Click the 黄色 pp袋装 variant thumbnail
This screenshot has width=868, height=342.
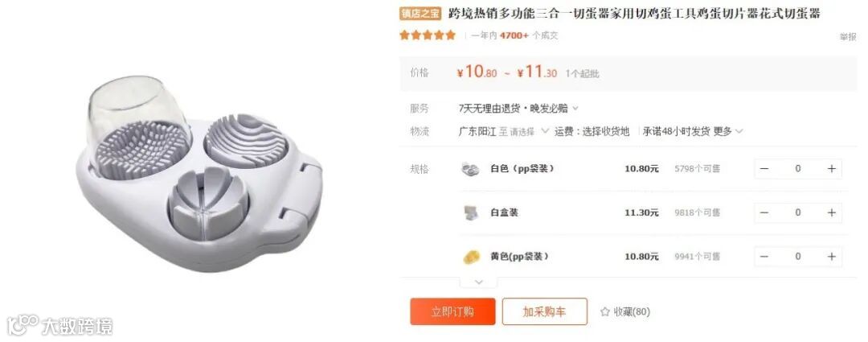point(470,257)
